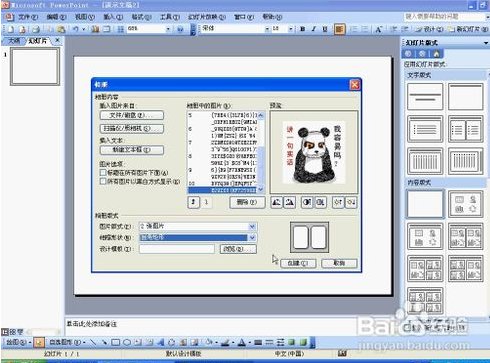Click the 3-D style icon
This screenshot has height=363, width=490.
pyautogui.click(x=303, y=342)
